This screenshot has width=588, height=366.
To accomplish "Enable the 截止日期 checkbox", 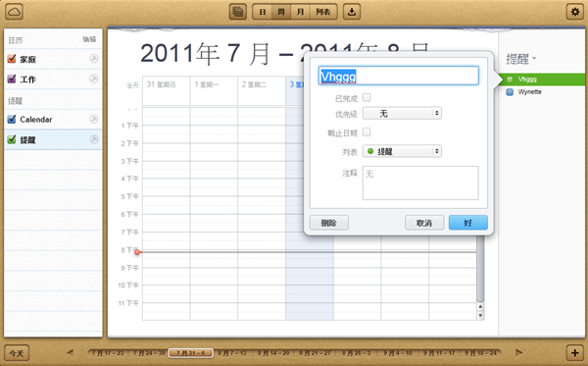I will (x=367, y=132).
